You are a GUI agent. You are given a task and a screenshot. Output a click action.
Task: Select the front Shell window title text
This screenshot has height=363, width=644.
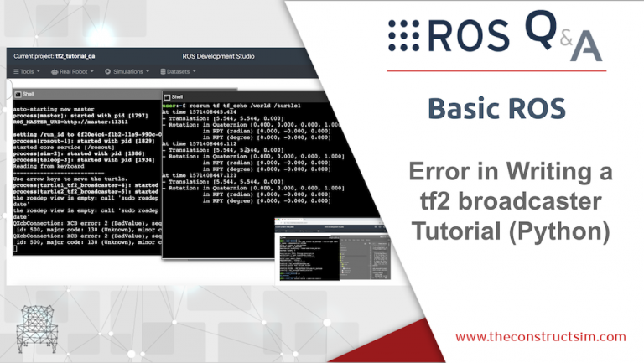tap(177, 97)
